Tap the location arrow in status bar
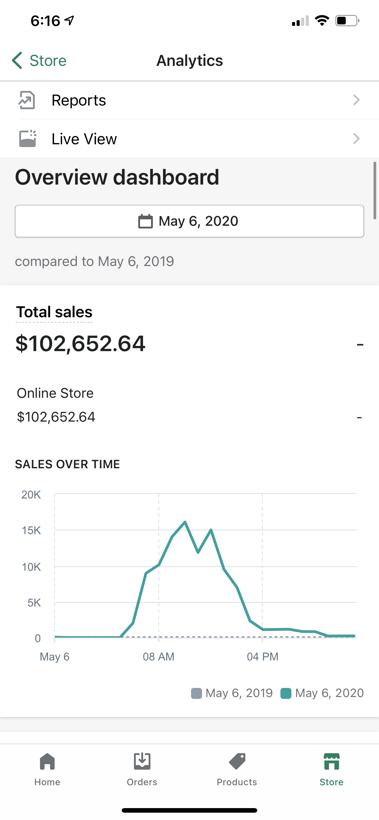Viewport: 379px width, 820px height. pos(69,21)
